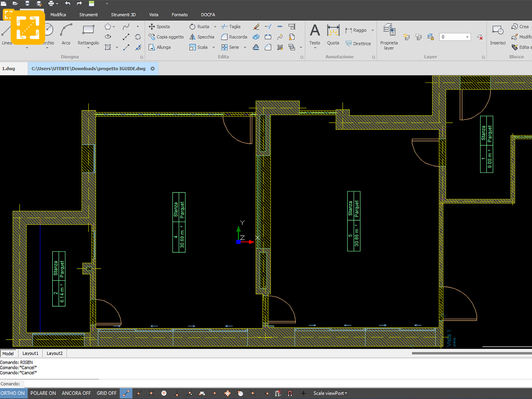Expand the Scala dropdown arrow
This screenshot has width=532, height=399.
click(213, 47)
